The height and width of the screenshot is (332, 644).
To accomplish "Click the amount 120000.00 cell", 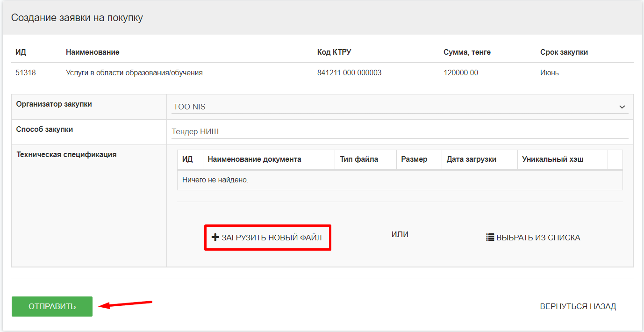I will pos(460,73).
